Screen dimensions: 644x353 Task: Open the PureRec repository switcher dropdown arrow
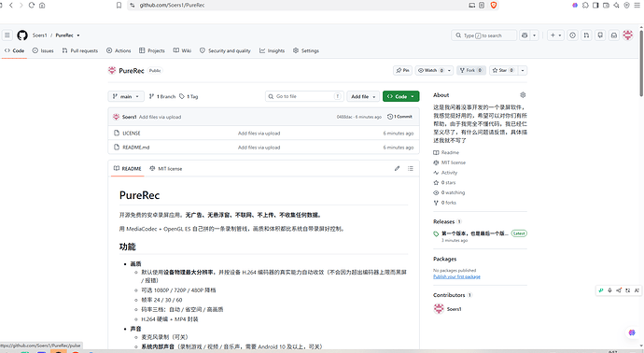coord(78,35)
